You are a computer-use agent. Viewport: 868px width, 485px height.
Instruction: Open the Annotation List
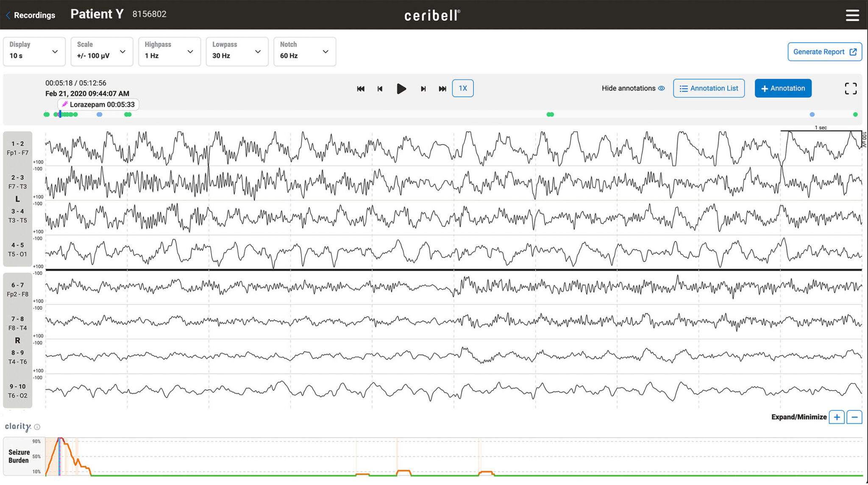[709, 88]
